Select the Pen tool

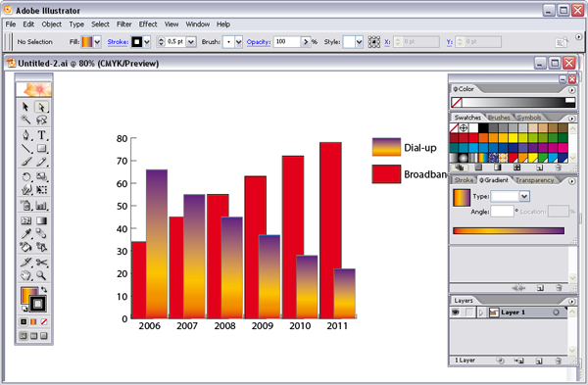[25, 135]
